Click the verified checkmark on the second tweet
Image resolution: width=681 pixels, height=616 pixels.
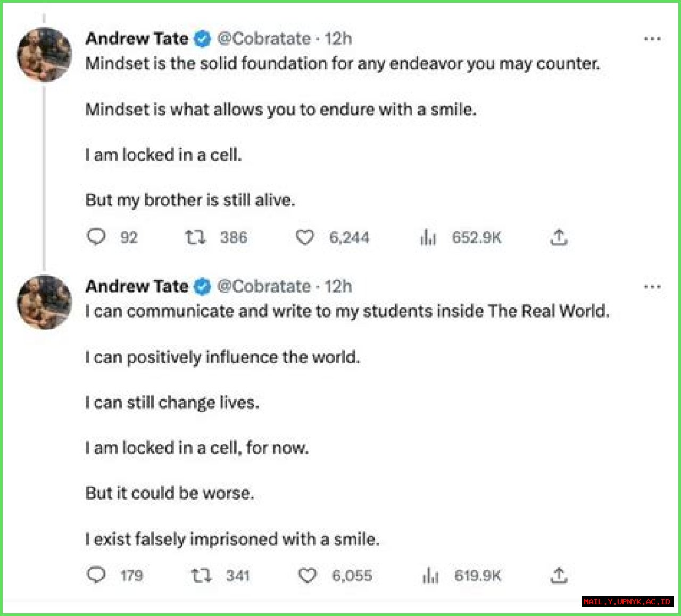(201, 286)
